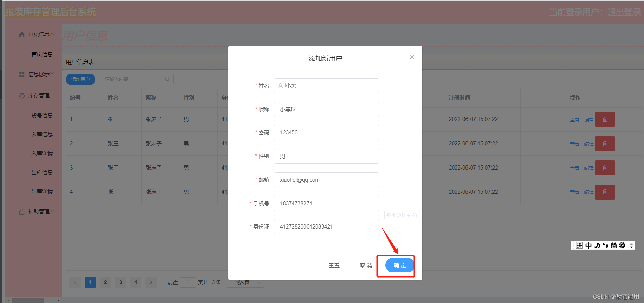Go to page 2 in pagination
The image size is (644, 303).
(105, 282)
